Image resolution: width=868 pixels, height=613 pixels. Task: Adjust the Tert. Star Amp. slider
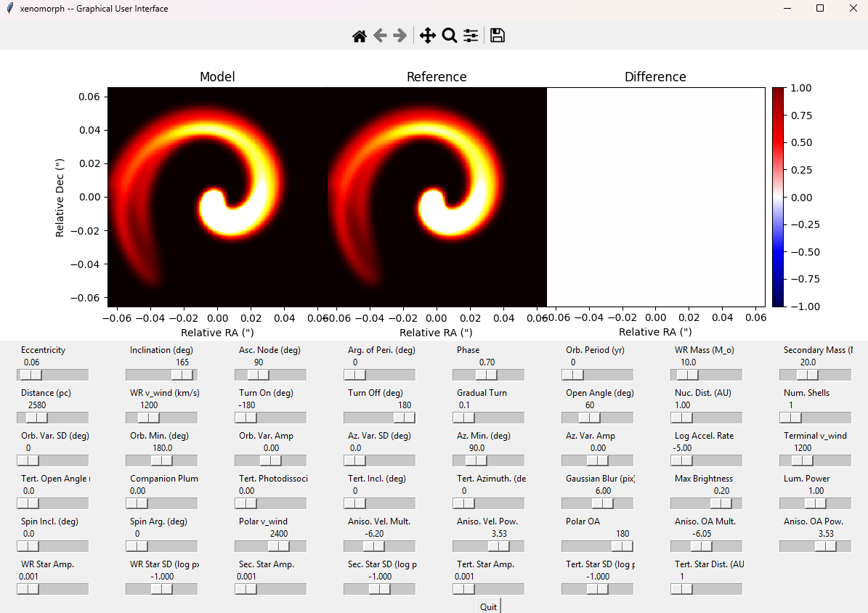pos(488,589)
